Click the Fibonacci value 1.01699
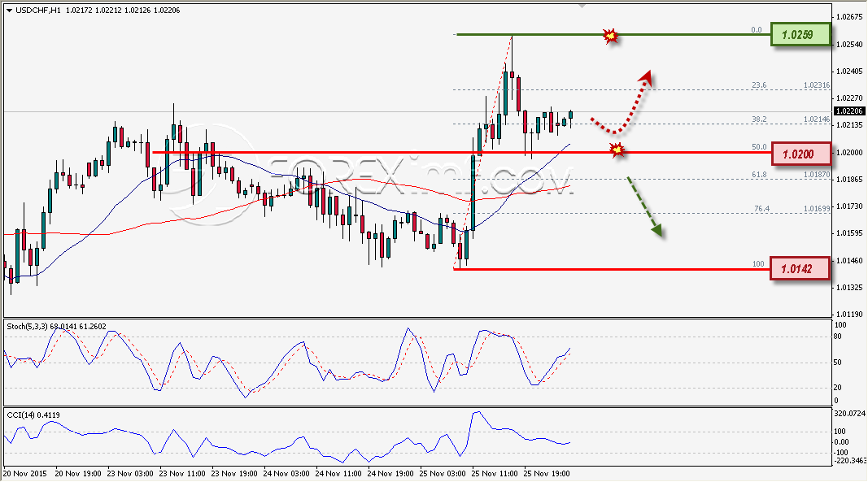 (817, 209)
